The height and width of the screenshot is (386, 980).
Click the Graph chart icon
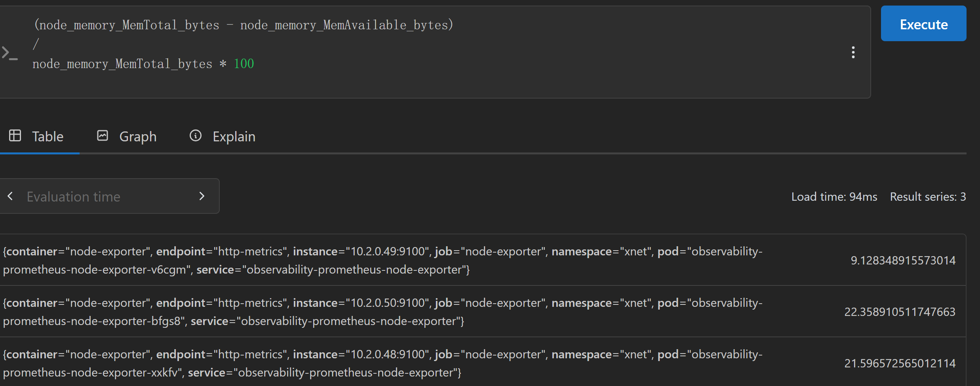click(103, 136)
